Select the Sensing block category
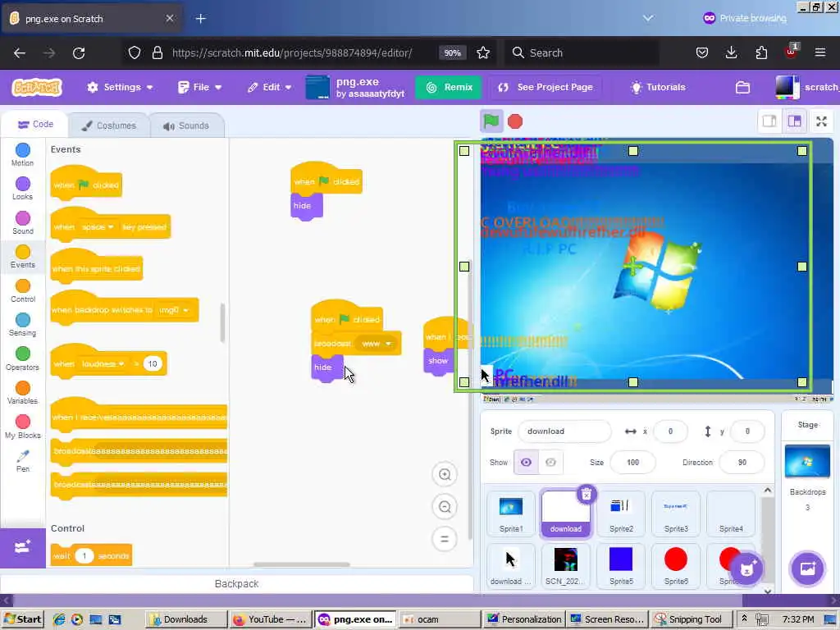 click(x=22, y=325)
